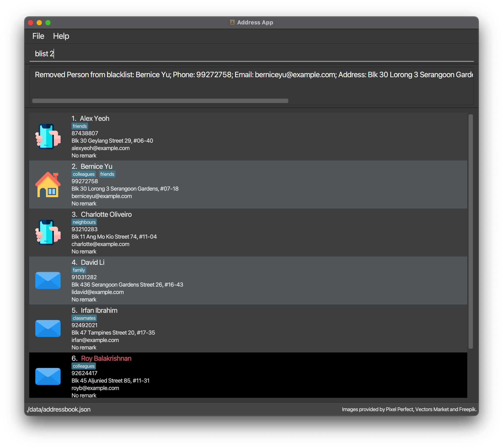Click Alex Yeoh's phone icon
The width and height of the screenshot is (503, 448).
point(48,137)
